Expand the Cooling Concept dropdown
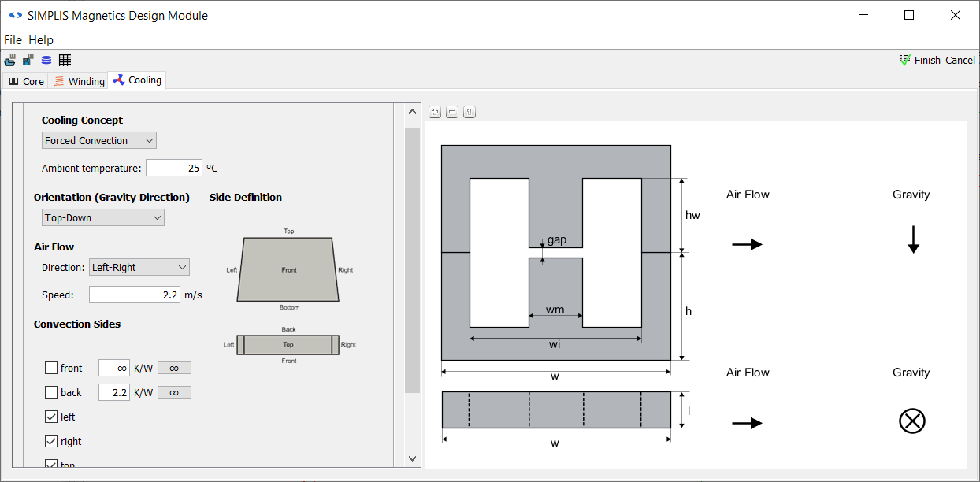Image resolution: width=980 pixels, height=482 pixels. coord(98,140)
